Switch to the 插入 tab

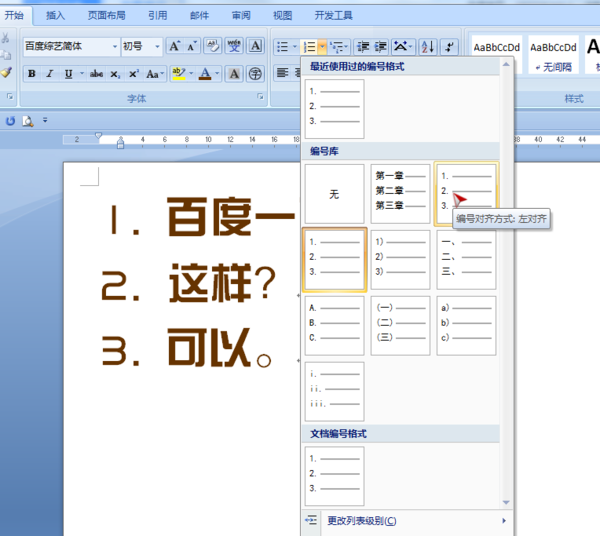[x=55, y=15]
